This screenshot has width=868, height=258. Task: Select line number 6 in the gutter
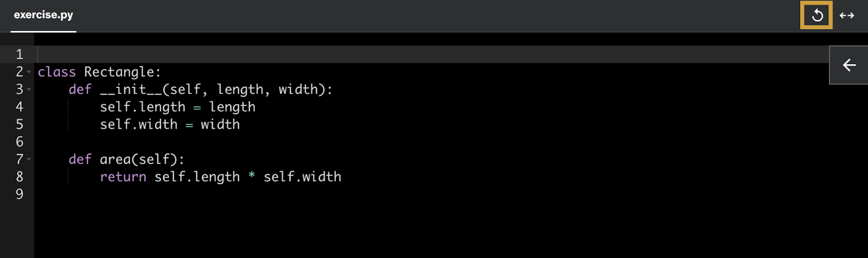tap(20, 142)
